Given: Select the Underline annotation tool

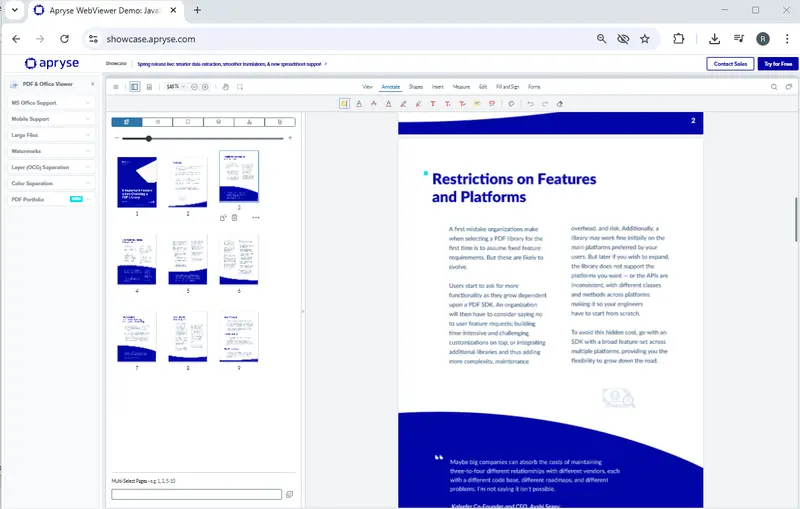Looking at the screenshot, I should click(x=359, y=104).
